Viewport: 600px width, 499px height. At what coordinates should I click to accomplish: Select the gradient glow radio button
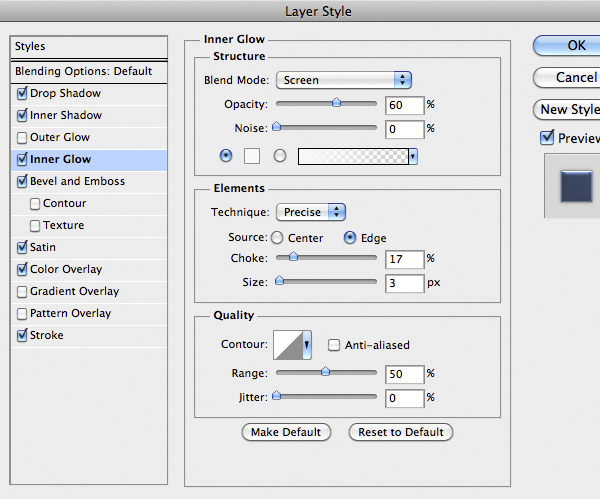pos(280,156)
